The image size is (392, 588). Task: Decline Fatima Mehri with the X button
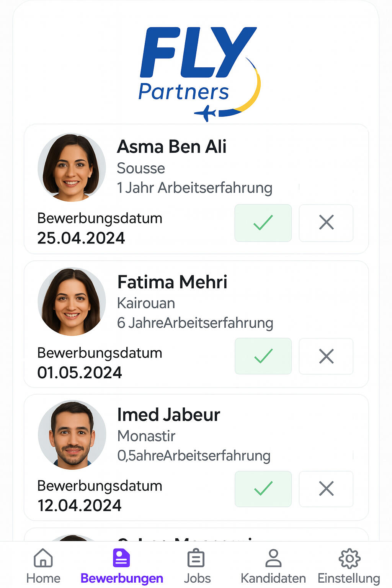(326, 356)
